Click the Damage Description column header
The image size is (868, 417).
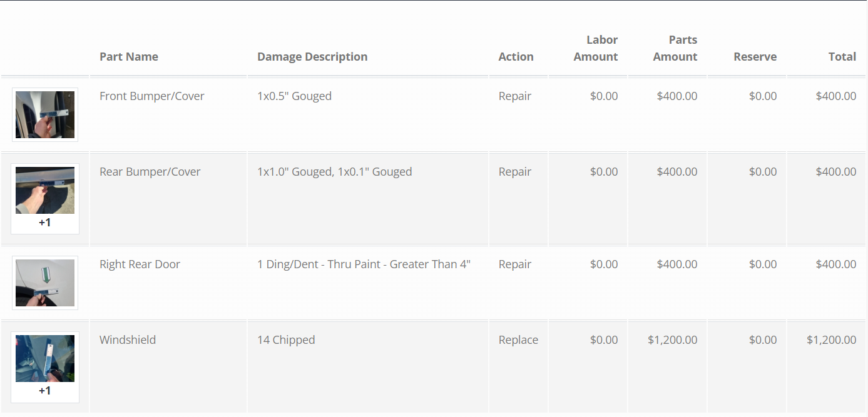coord(312,57)
